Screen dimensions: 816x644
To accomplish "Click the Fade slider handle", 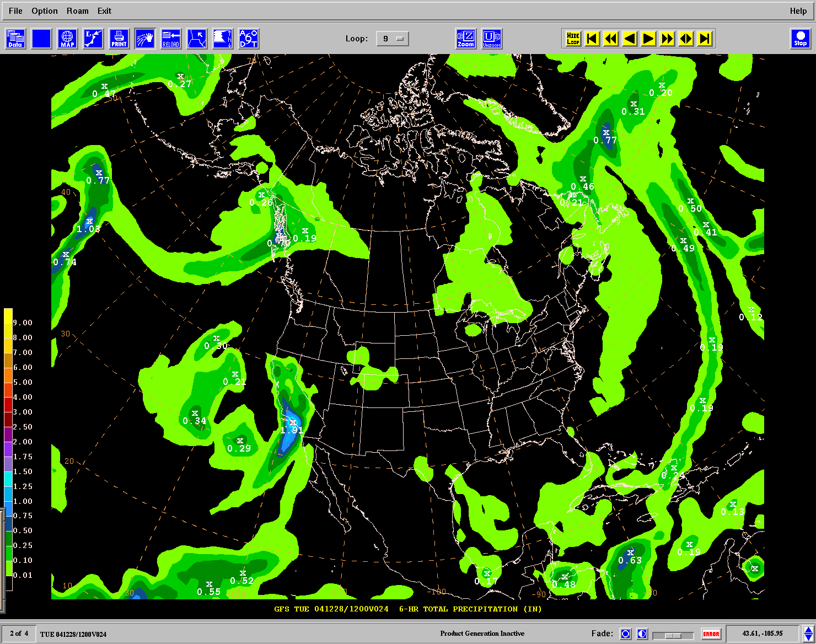I will pos(673,635).
